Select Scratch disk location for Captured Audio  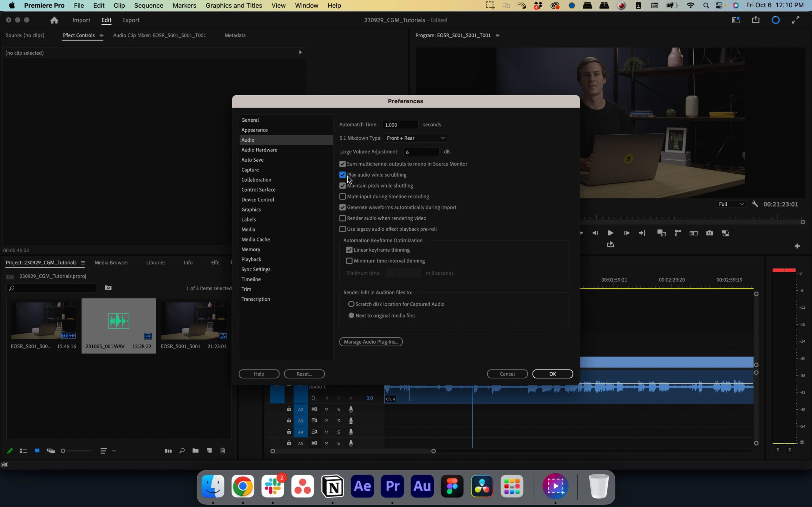pyautogui.click(x=351, y=304)
